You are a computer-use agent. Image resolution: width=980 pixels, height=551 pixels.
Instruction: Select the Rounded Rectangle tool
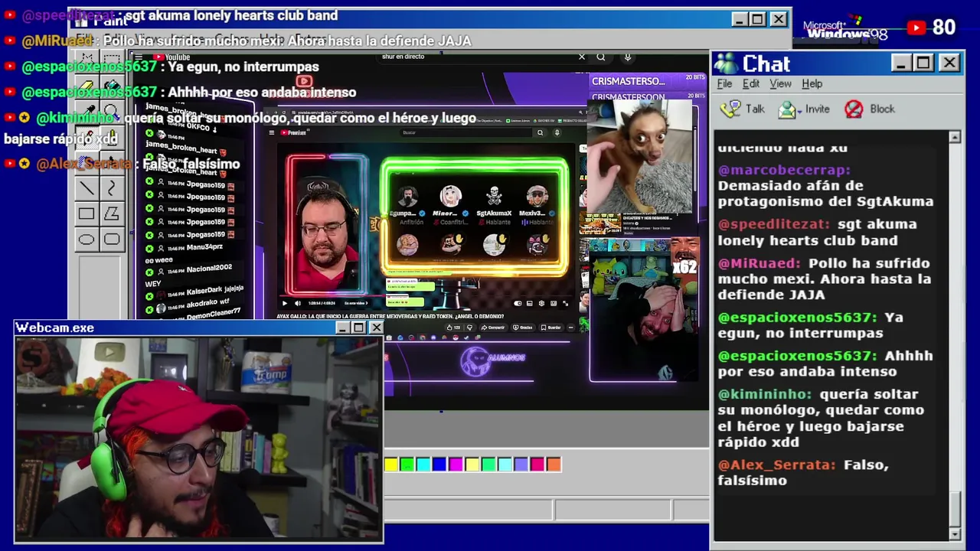pyautogui.click(x=112, y=240)
